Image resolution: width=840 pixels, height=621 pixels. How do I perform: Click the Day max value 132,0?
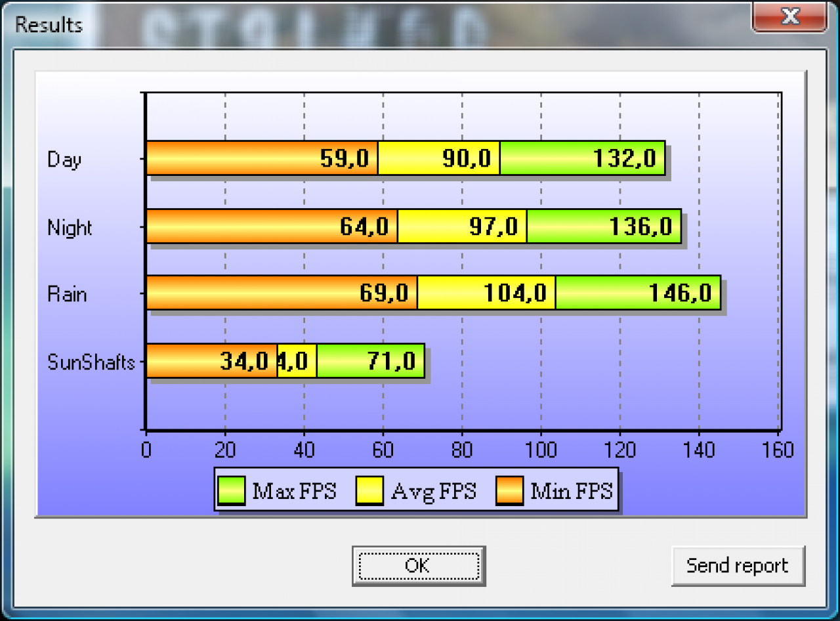click(625, 158)
